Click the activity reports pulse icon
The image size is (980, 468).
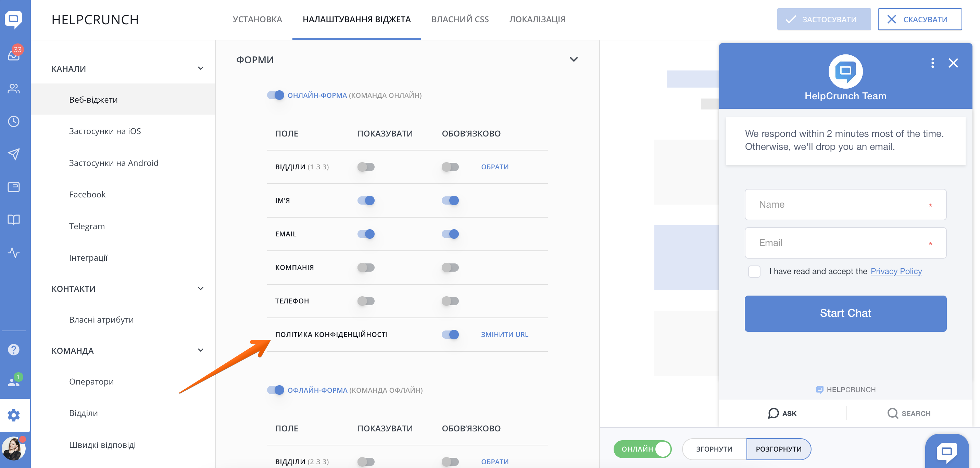point(14,252)
